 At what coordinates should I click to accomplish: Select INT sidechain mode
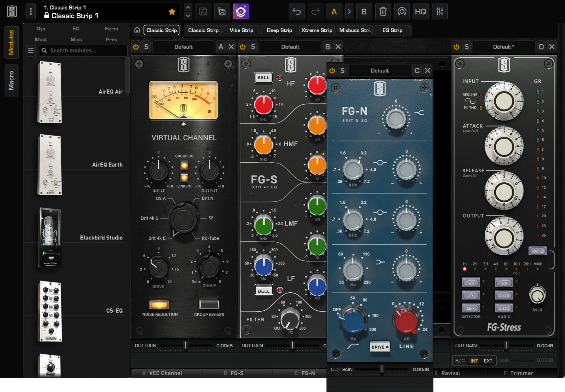pyautogui.click(x=474, y=361)
